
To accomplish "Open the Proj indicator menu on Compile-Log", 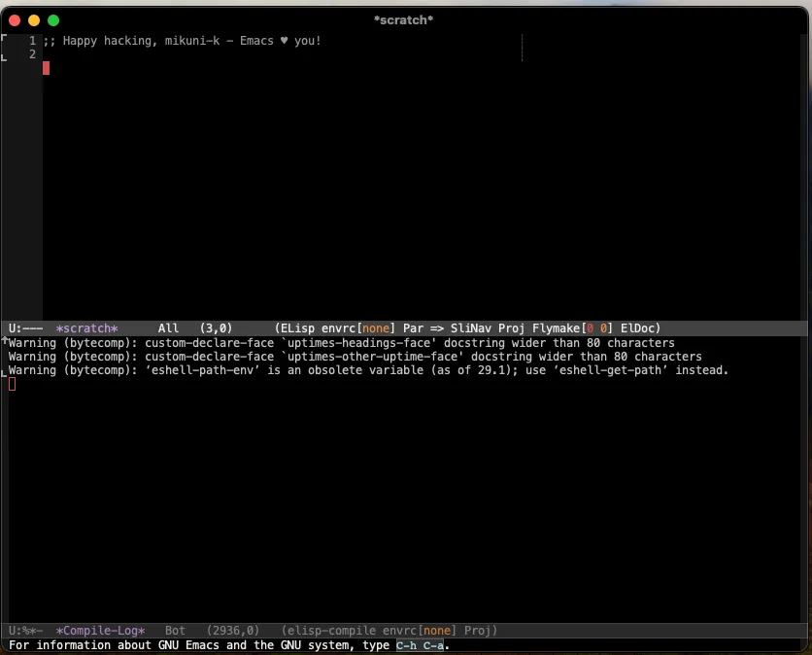I will pyautogui.click(x=478, y=631).
